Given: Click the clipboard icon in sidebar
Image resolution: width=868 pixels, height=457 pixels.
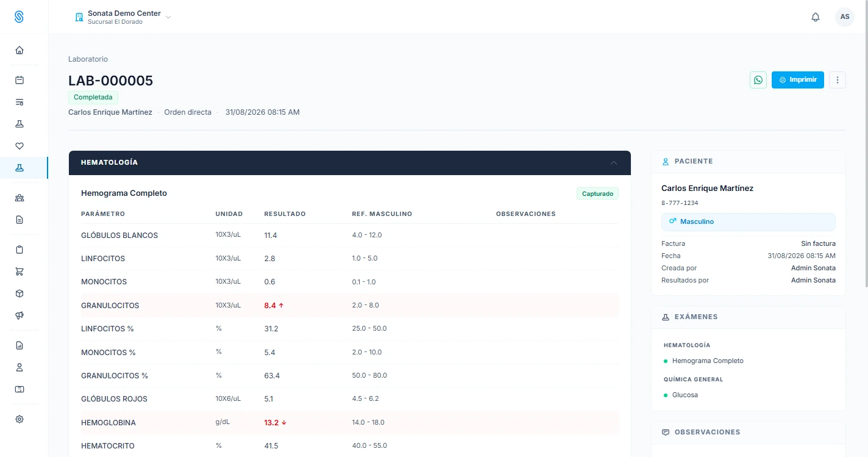Looking at the screenshot, I should [x=20, y=250].
